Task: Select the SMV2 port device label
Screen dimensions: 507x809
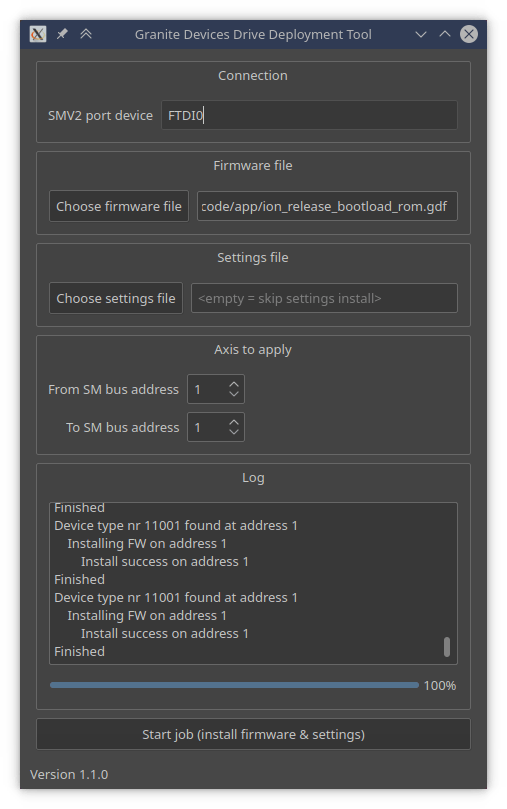Action: [100, 115]
